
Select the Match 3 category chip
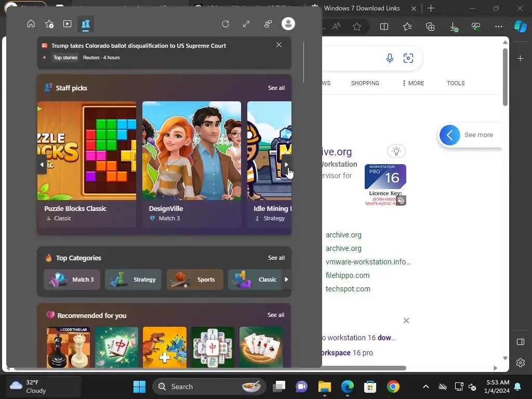72,280
